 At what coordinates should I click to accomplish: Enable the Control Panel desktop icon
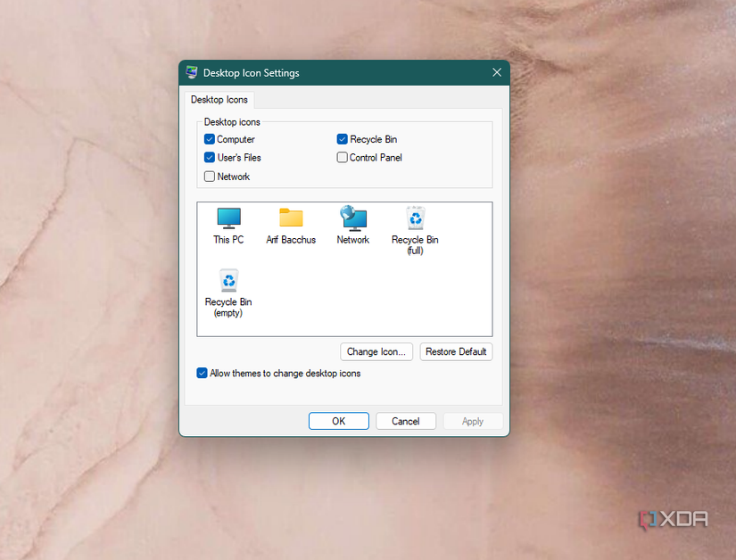pos(342,158)
